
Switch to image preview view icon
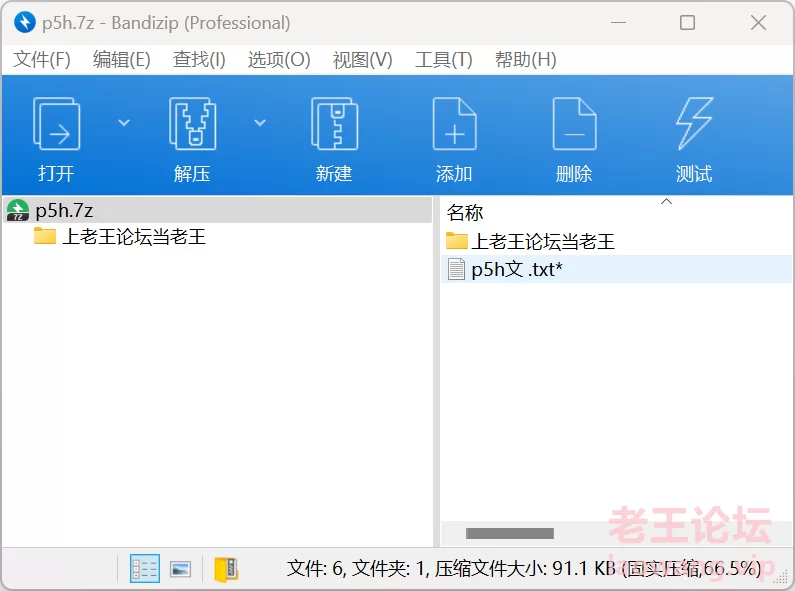(180, 569)
